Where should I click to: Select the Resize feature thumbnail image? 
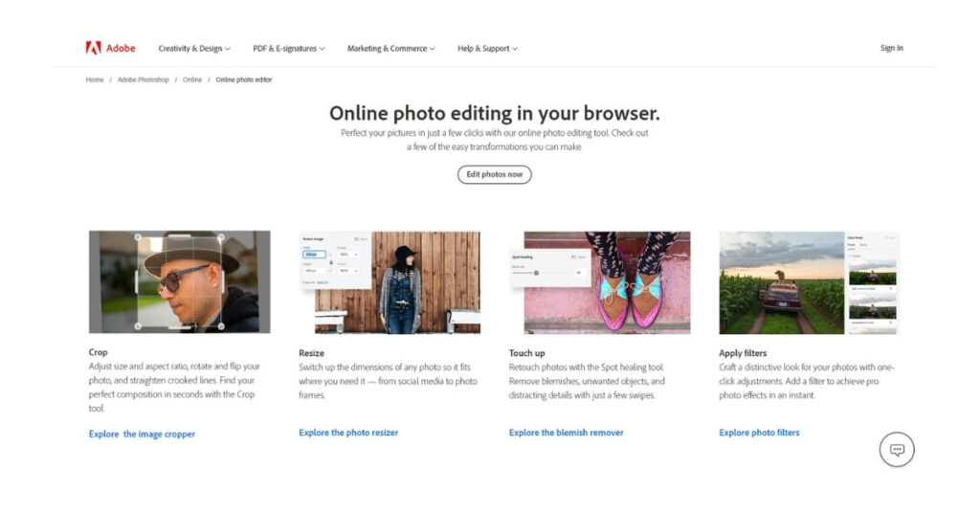(x=390, y=282)
